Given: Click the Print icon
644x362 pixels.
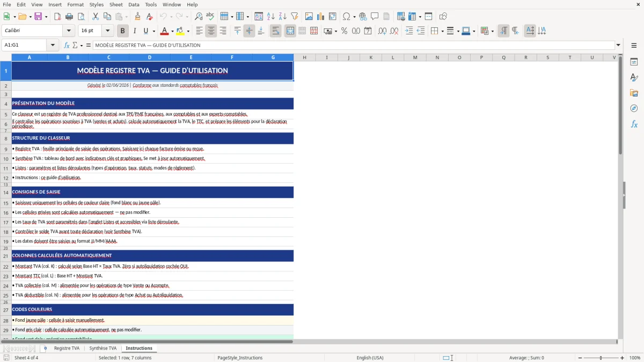Looking at the screenshot, I should [69, 17].
